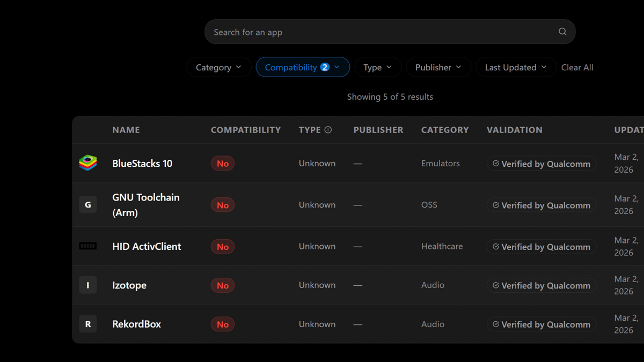Image resolution: width=644 pixels, height=362 pixels.
Task: Click the Unknown type for GNU Toolchain
Action: pos(317,204)
